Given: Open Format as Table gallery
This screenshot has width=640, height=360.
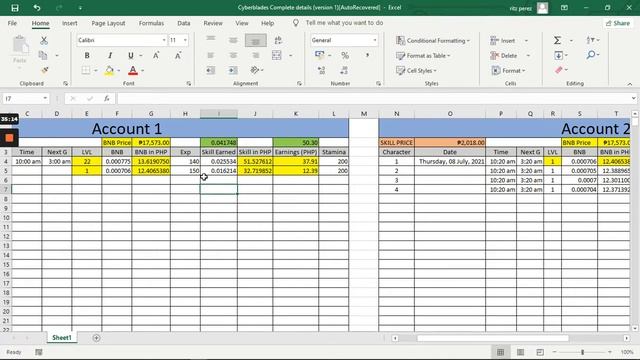Looking at the screenshot, I should (423, 56).
